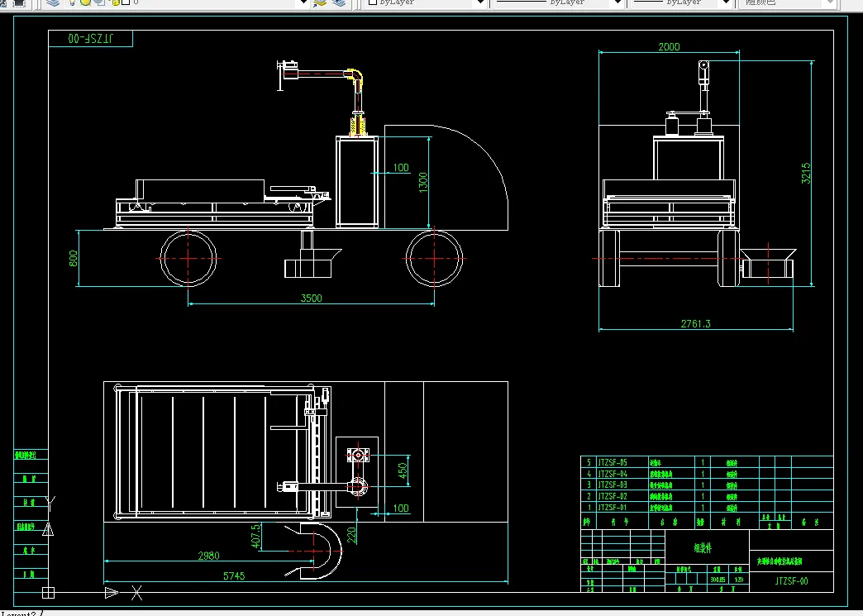Click layer 0 color swatch square

[x=126, y=2]
